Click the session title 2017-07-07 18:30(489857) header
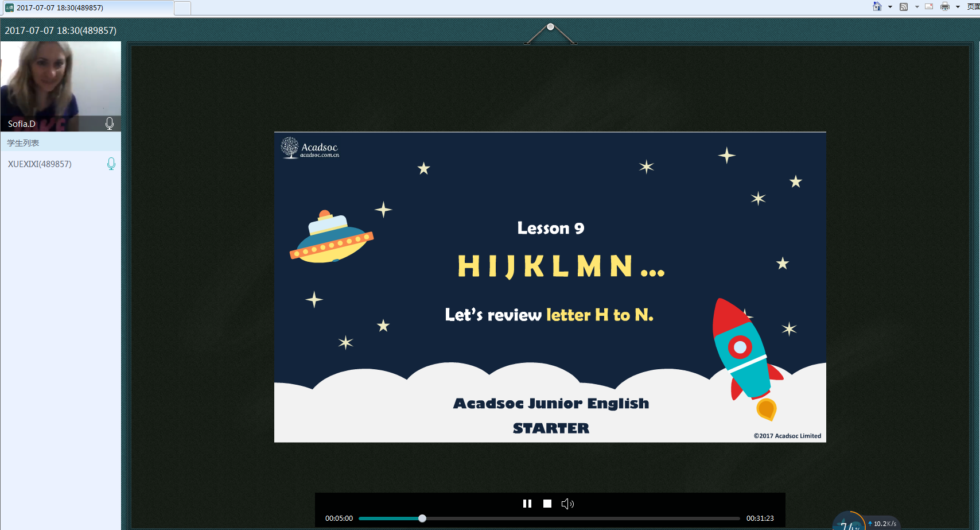Image resolution: width=980 pixels, height=530 pixels. [61, 30]
